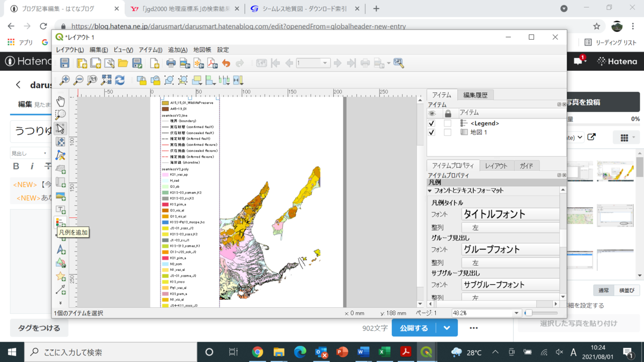Viewport: 644px width, 362px height.
Task: Select the edit nodes tool
Action: click(61, 155)
